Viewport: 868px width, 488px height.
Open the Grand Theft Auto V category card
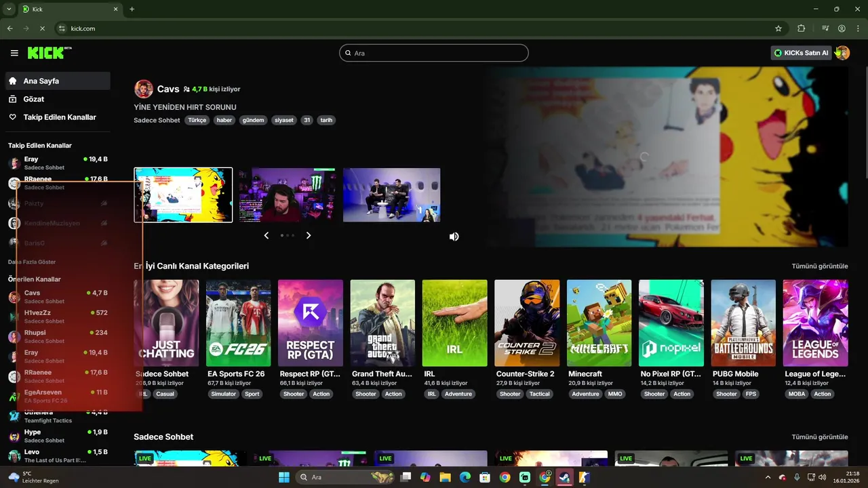click(382, 323)
